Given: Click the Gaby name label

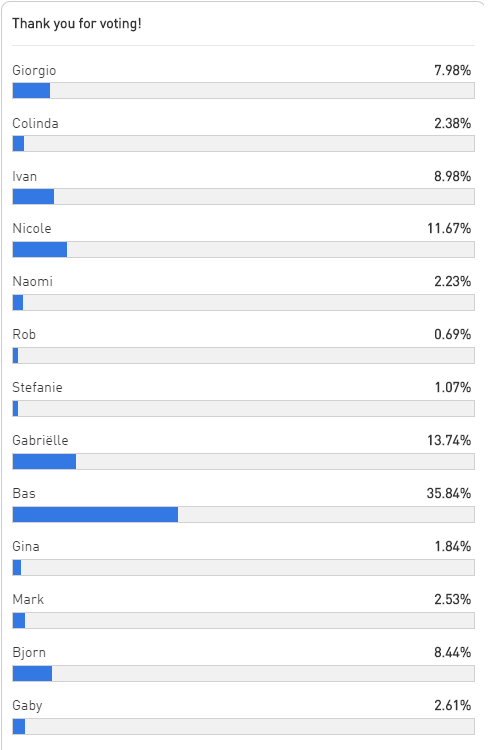Looking at the screenshot, I should tap(27, 706).
